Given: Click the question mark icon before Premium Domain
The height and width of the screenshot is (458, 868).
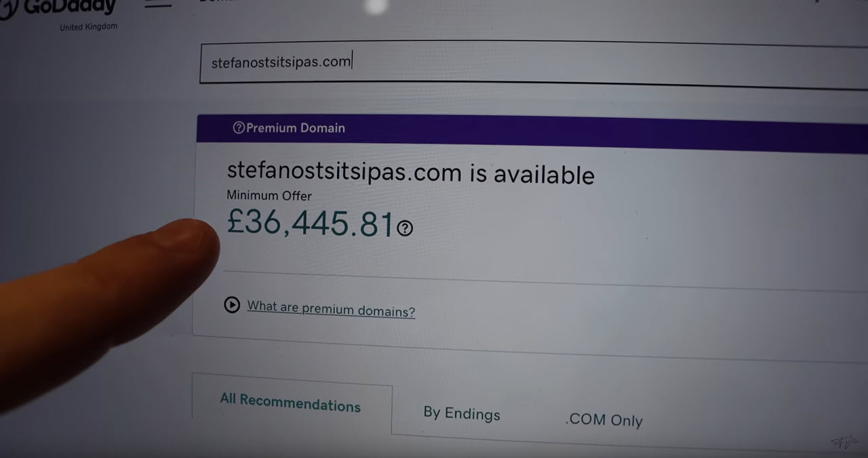Looking at the screenshot, I should 238,127.
